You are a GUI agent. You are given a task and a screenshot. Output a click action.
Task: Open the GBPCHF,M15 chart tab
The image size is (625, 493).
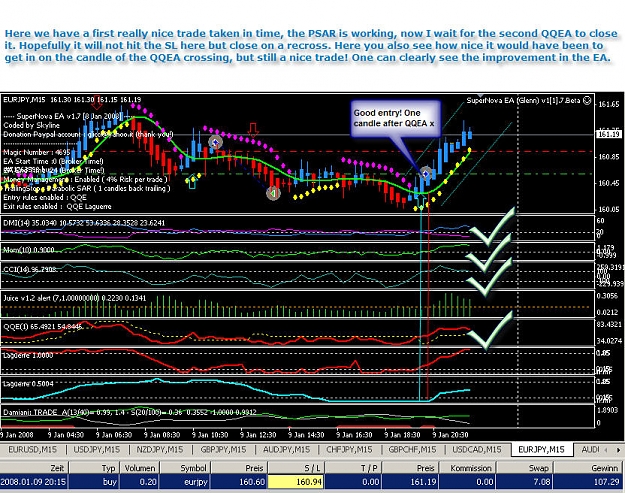point(412,450)
